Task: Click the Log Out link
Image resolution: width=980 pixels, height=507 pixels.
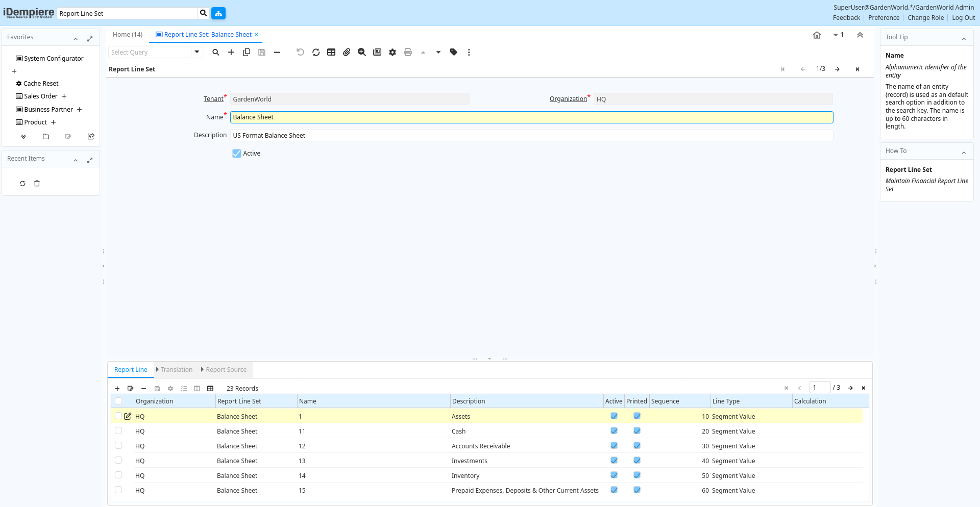Action: (963, 18)
